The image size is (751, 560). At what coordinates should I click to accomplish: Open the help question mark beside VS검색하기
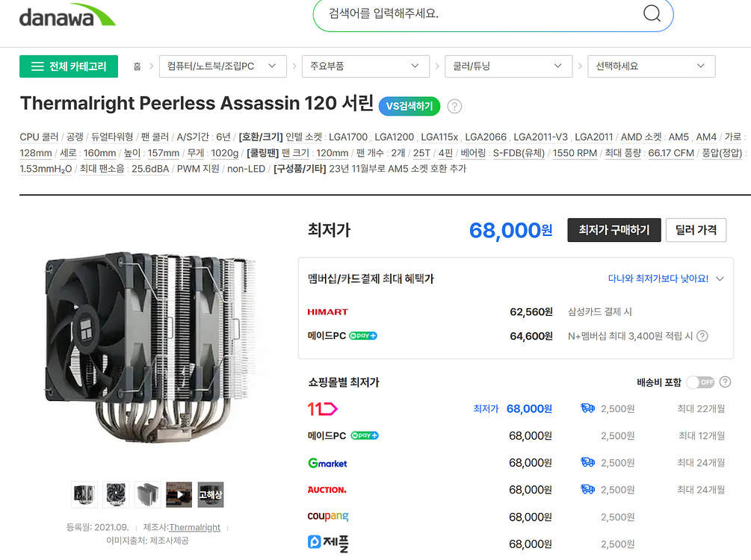pos(454,106)
